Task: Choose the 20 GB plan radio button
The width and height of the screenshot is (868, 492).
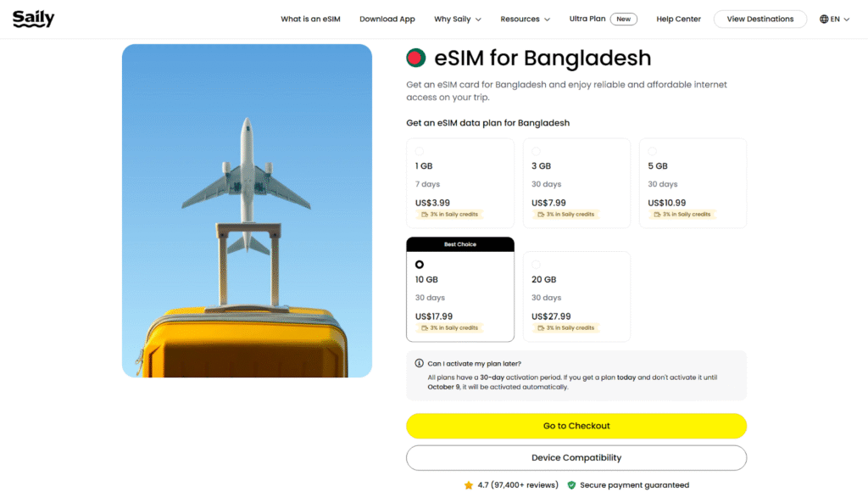Action: 536,265
